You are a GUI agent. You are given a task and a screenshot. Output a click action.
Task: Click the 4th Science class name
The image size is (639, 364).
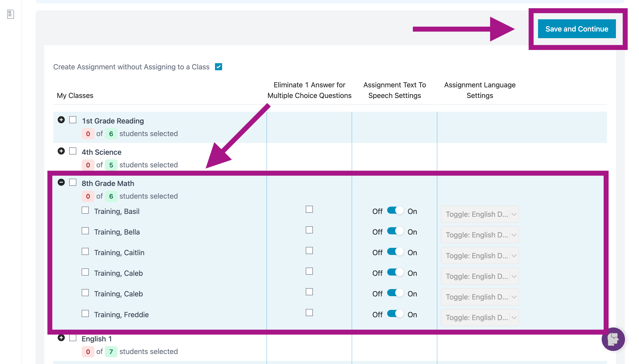tap(102, 152)
